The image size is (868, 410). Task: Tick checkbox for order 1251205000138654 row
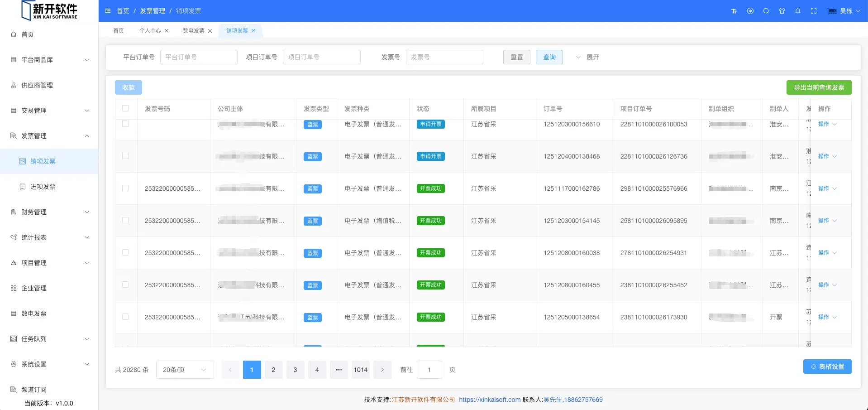[125, 317]
